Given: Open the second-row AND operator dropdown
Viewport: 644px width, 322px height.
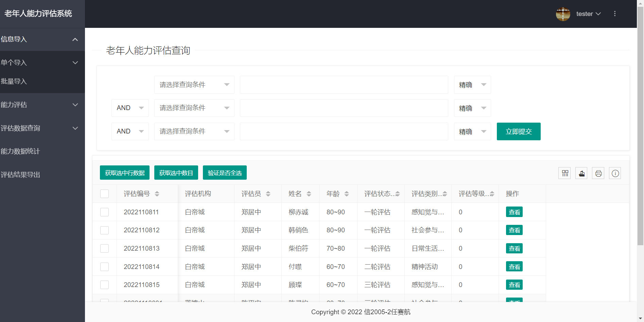Looking at the screenshot, I should coord(130,108).
